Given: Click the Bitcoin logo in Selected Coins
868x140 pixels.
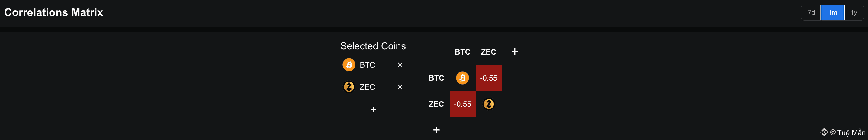Looking at the screenshot, I should pos(349,65).
